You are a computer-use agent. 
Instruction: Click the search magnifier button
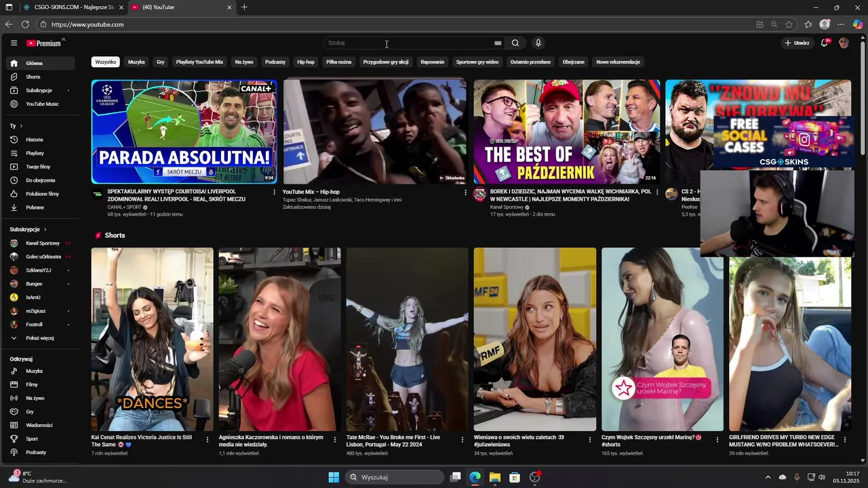click(515, 43)
